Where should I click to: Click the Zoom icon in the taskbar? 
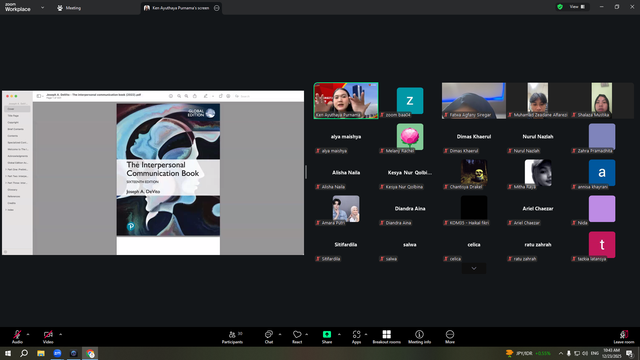57,353
